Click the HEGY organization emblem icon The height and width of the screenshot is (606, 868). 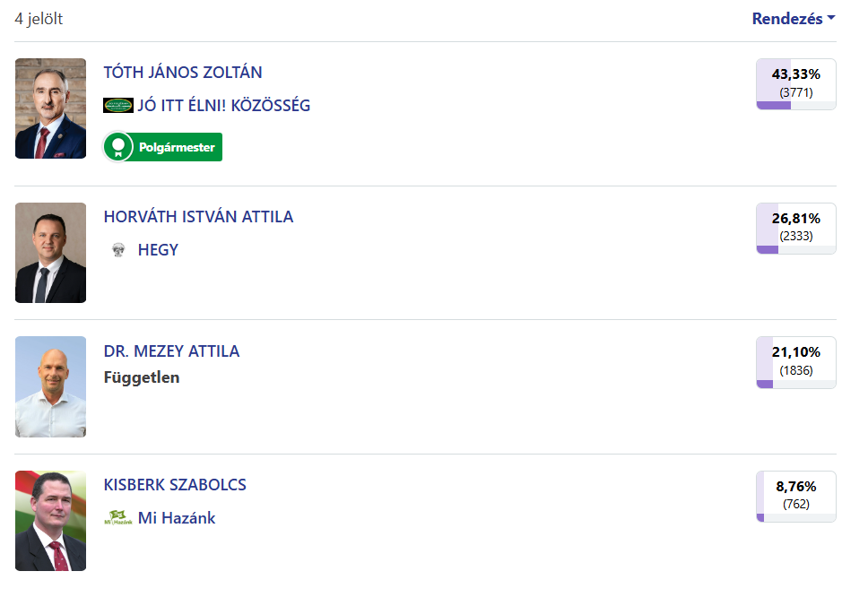(118, 249)
